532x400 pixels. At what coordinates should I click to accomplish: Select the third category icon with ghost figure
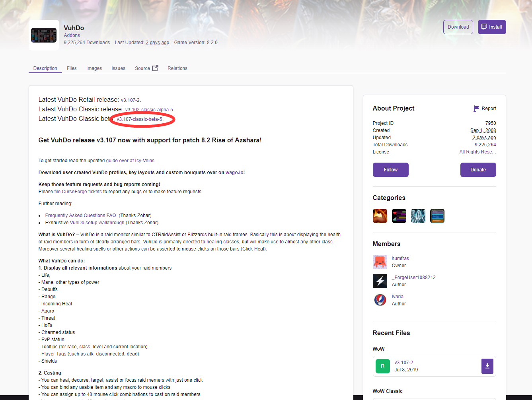[x=418, y=216]
